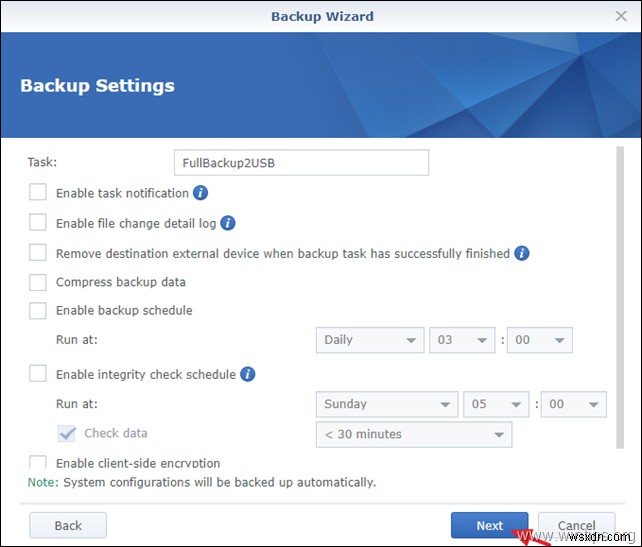Image resolution: width=642 pixels, height=547 pixels.
Task: Open the '< 30 minutes' duration dropdown
Action: (414, 434)
